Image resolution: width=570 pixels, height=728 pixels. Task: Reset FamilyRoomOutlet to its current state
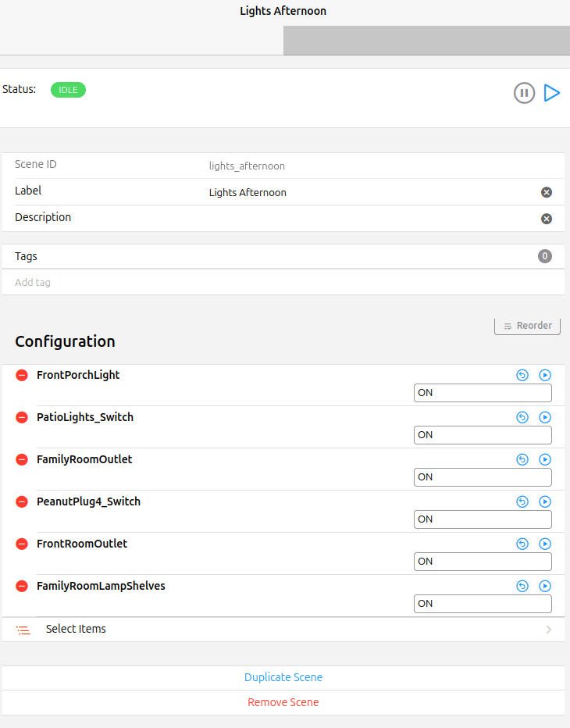coord(522,459)
